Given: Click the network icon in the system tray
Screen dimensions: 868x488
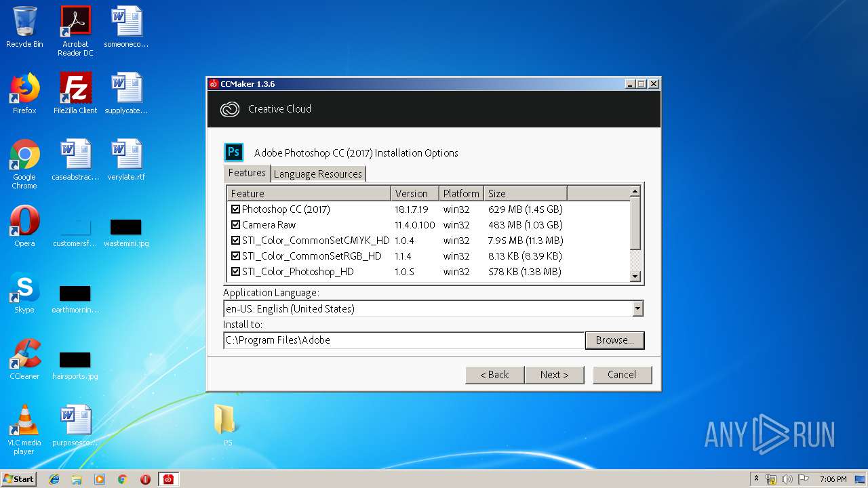Looking at the screenshot, I should pos(771,479).
